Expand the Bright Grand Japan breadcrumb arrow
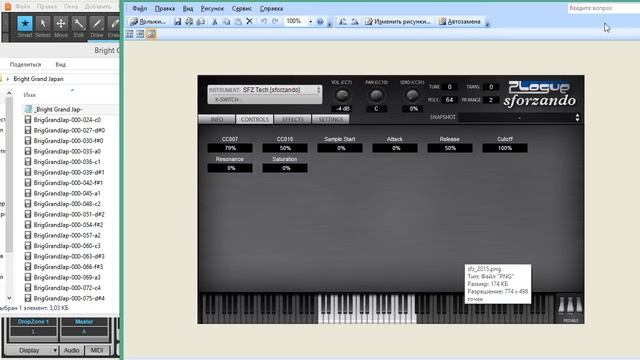Image resolution: width=640 pixels, height=360 pixels. click(7, 79)
